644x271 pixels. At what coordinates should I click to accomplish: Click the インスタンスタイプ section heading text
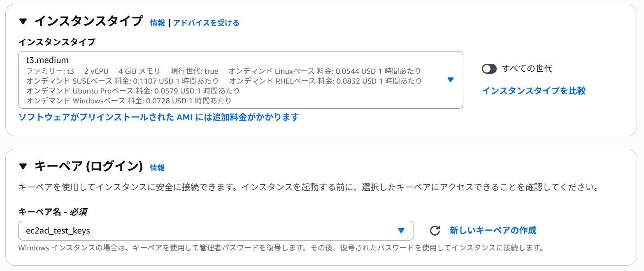(88, 21)
